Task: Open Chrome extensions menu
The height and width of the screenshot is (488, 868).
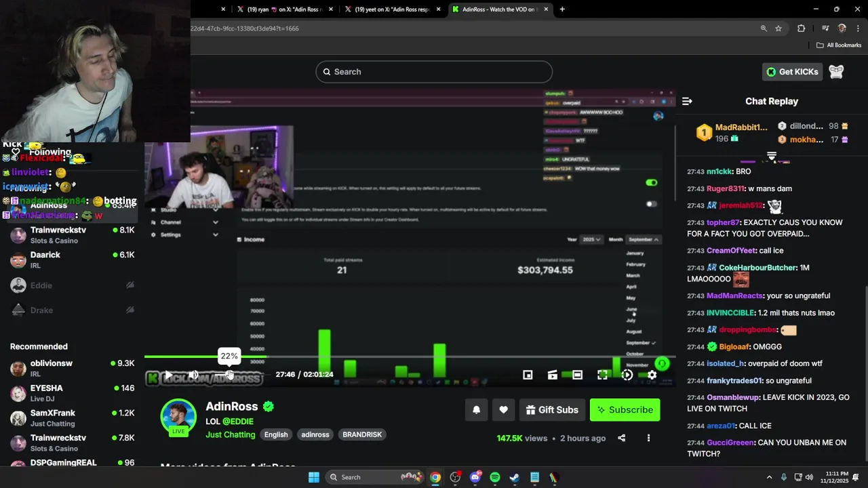Action: point(801,28)
